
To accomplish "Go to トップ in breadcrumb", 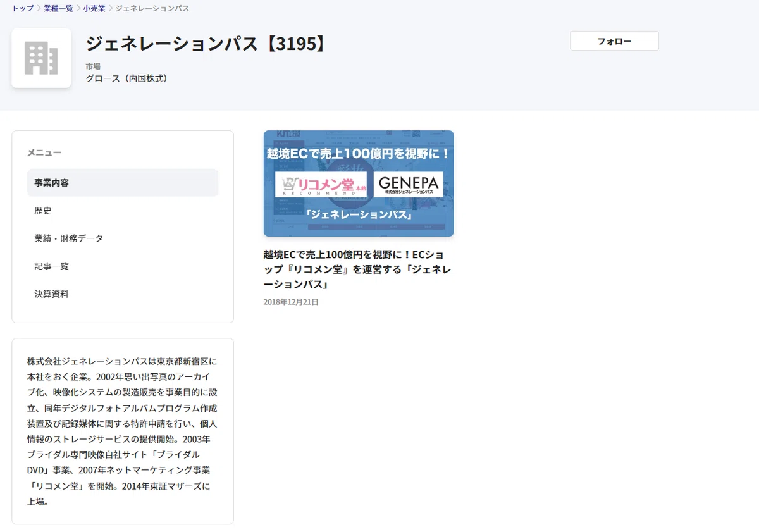I will (x=23, y=8).
